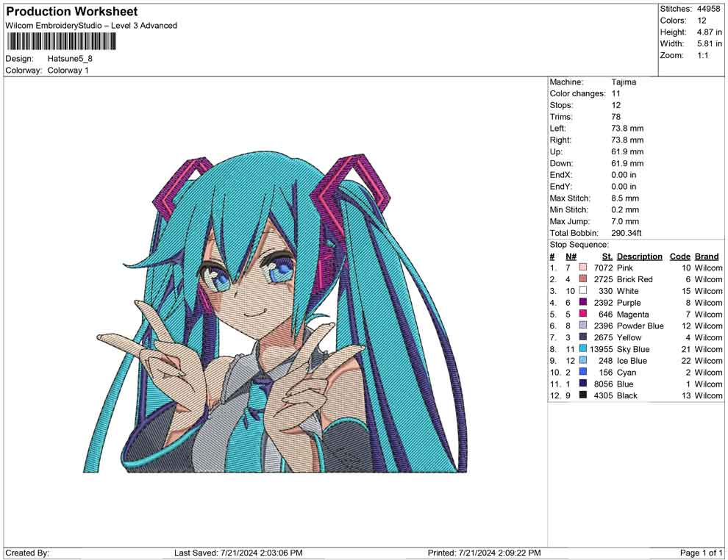
Task: Click the Color changes value 11
Action: (x=615, y=94)
